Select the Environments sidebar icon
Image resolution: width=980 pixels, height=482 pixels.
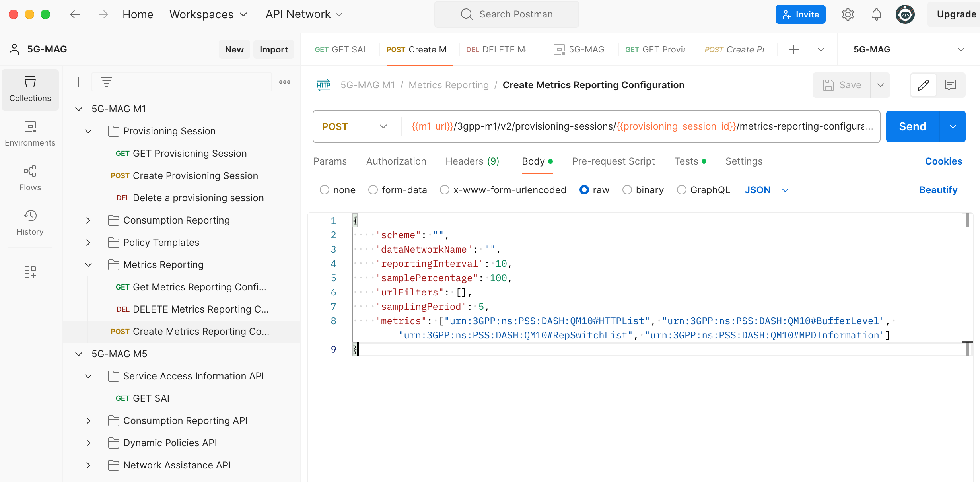30,133
